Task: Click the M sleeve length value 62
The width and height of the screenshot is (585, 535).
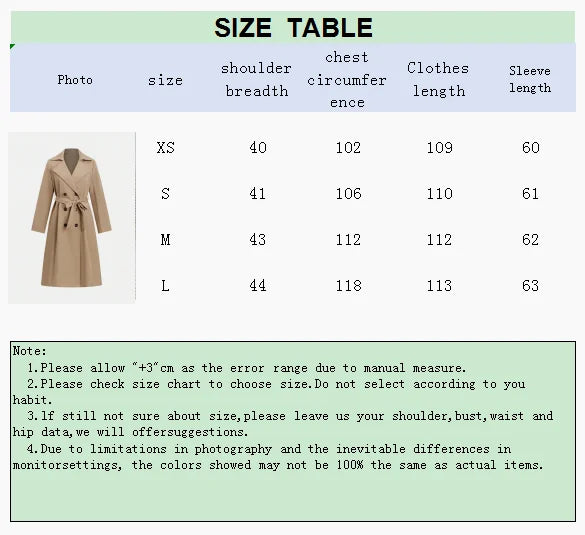Action: [x=530, y=240]
